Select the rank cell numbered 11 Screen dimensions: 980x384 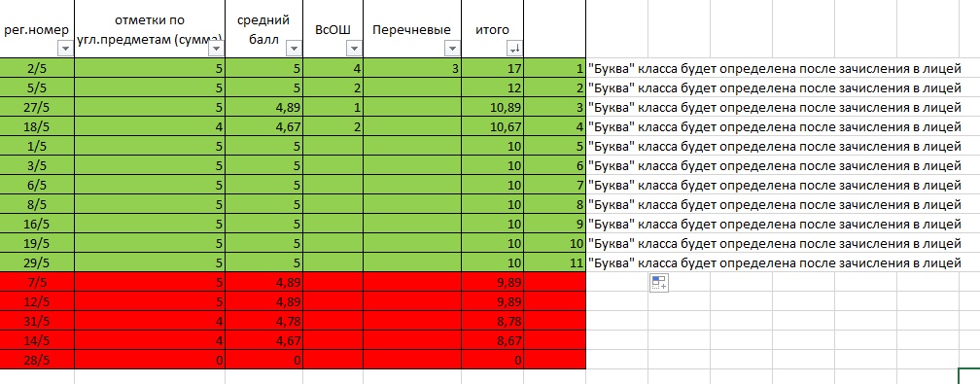[555, 262]
